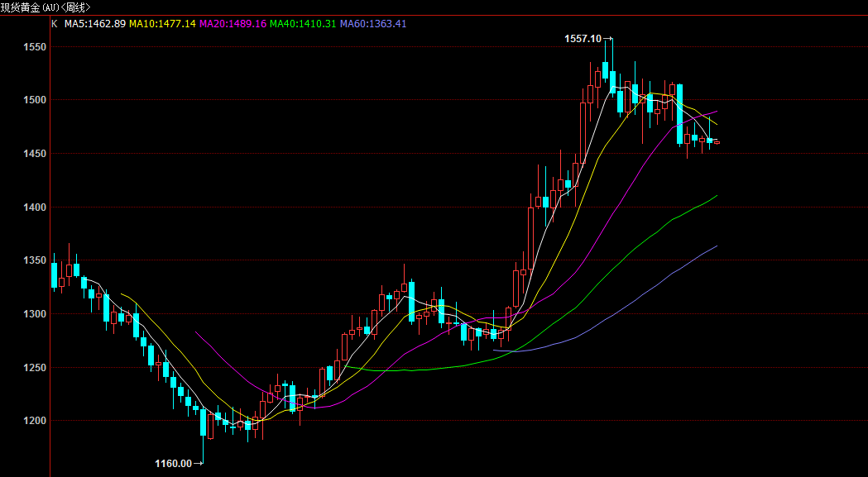Image resolution: width=868 pixels, height=477 pixels.
Task: Click the 现货黄金(AU) chart title
Action: [46, 7]
